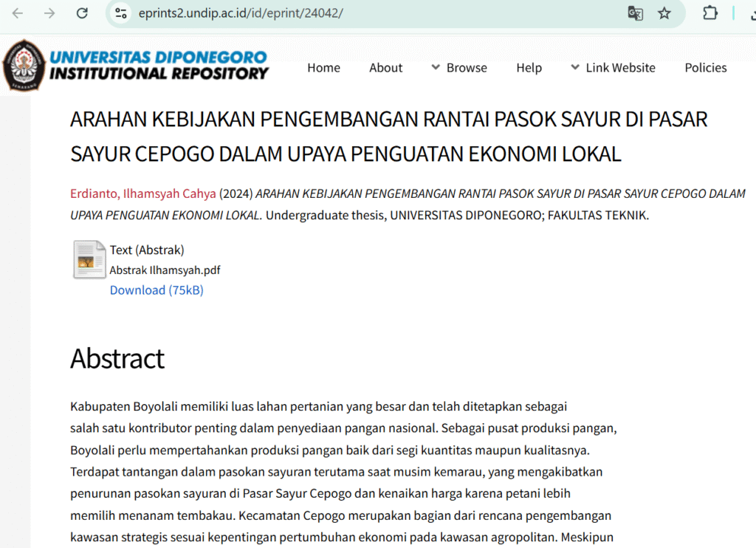Expand the Link Website dropdown
This screenshot has height=548, width=756.
coord(612,68)
